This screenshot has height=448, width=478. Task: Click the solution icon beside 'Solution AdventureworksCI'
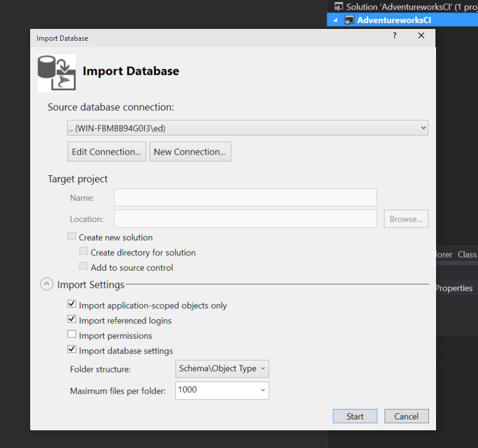click(338, 6)
